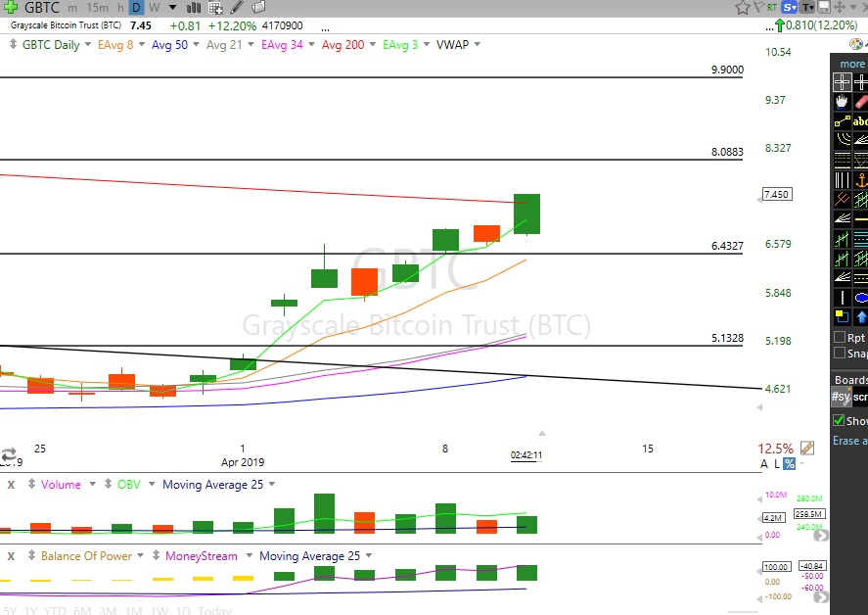Open the T dropdown button
This screenshot has width=868, height=615.
point(807,8)
